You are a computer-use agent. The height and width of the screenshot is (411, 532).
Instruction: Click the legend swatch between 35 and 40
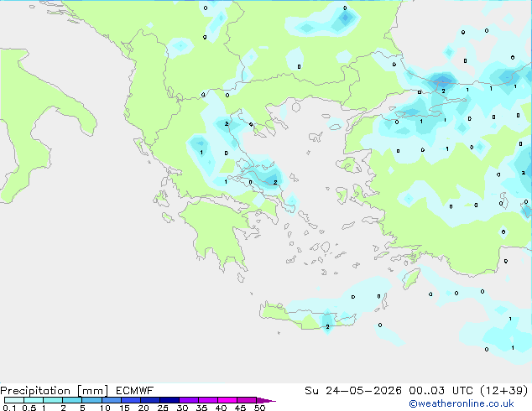point(208,400)
